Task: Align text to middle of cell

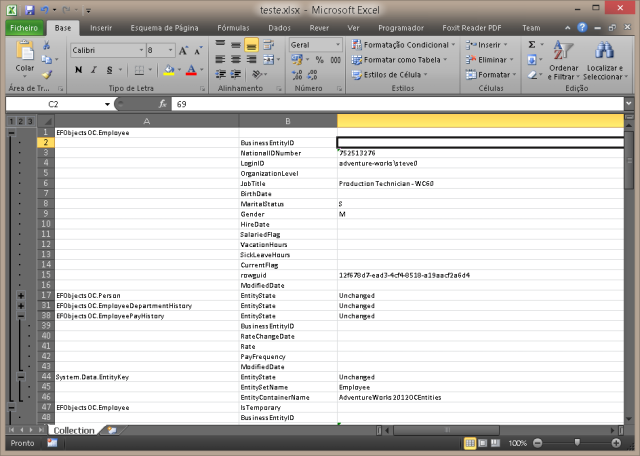Action: pos(236,44)
